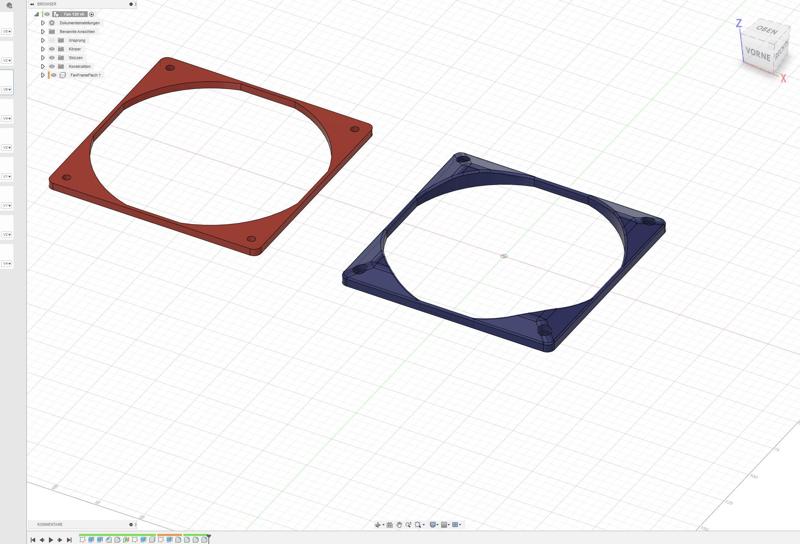Click the Kommentare panel header
The image size is (800, 544).
click(50, 524)
